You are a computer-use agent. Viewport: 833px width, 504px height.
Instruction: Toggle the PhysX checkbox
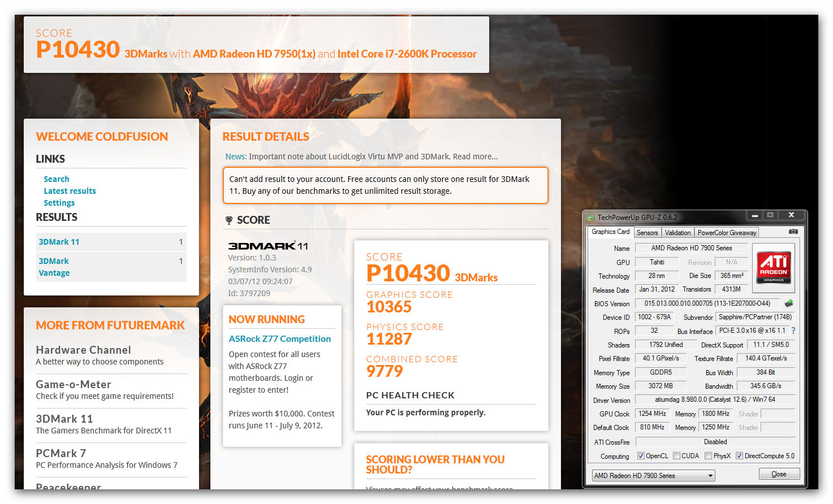point(708,456)
